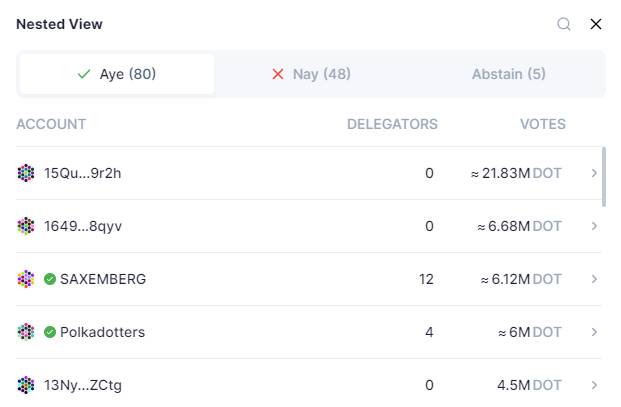Switch to the Nay (48) tab
The width and height of the screenshot is (621, 407).
tap(311, 74)
